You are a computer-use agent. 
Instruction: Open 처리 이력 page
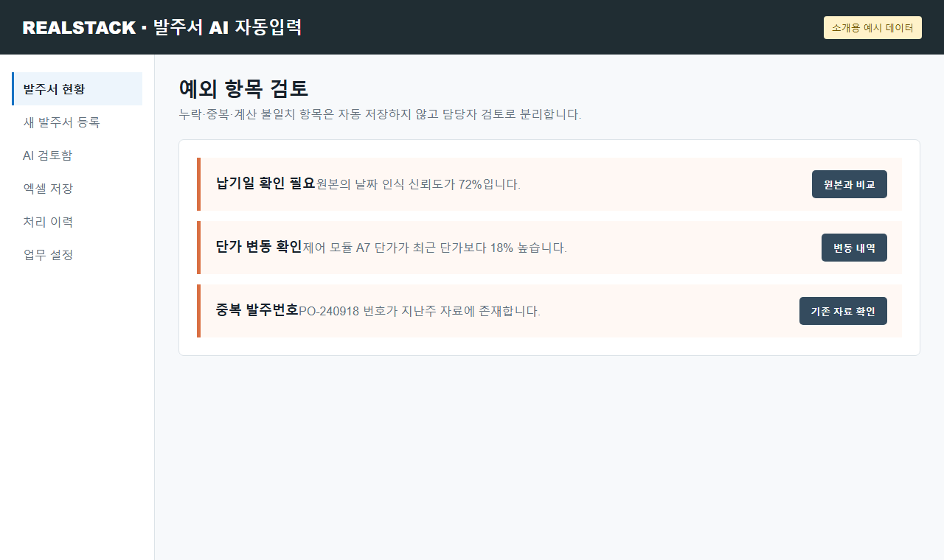(77, 222)
